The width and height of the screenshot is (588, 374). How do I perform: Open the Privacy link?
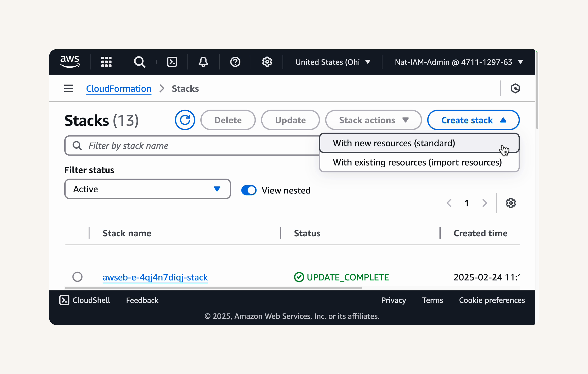pos(394,300)
